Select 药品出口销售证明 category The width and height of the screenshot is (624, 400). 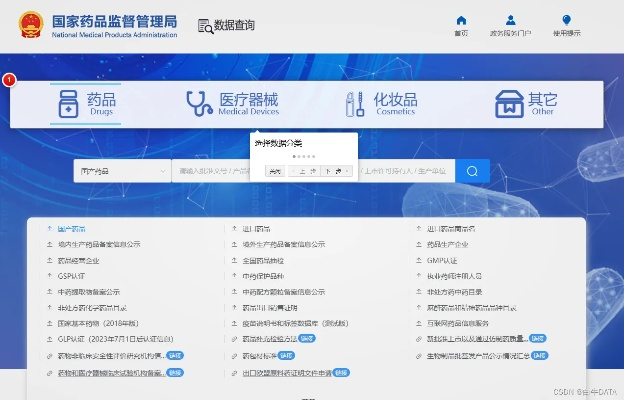270,308
